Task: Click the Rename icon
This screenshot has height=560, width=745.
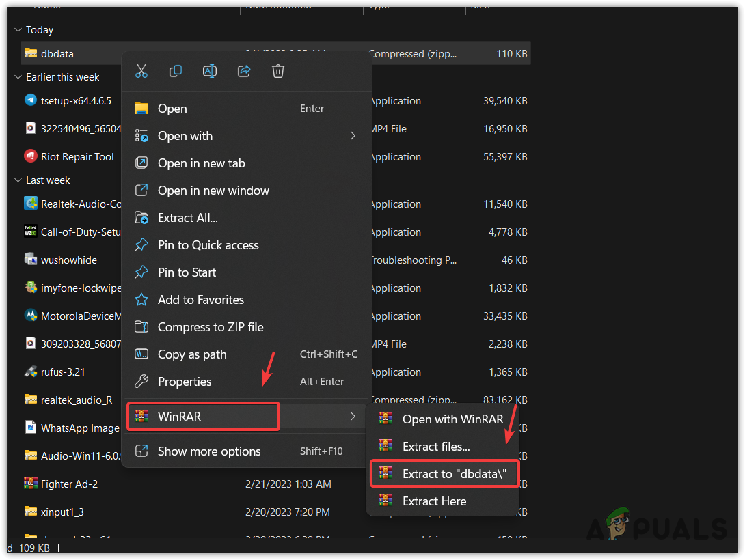Action: (x=210, y=70)
